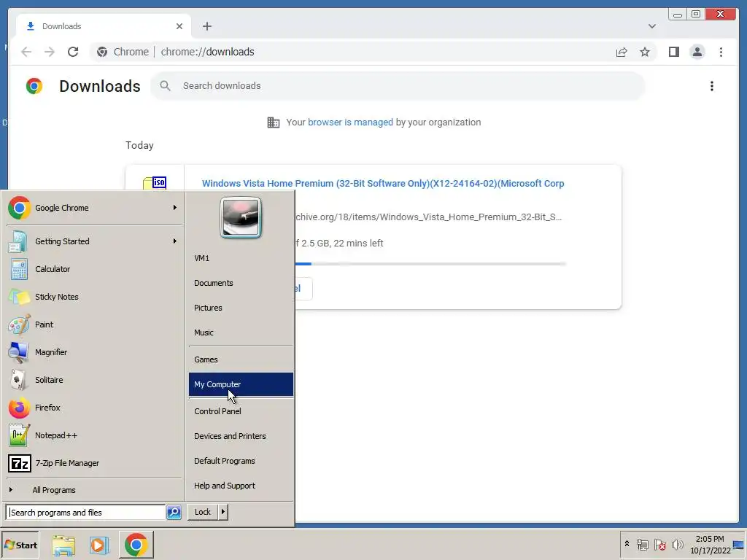
Task: Open Windows Media Player from taskbar
Action: pyautogui.click(x=99, y=545)
